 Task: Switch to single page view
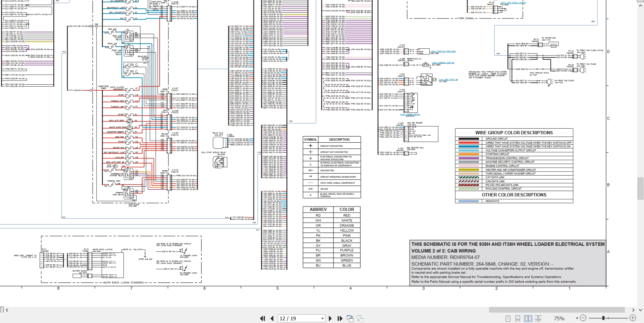coord(508,318)
